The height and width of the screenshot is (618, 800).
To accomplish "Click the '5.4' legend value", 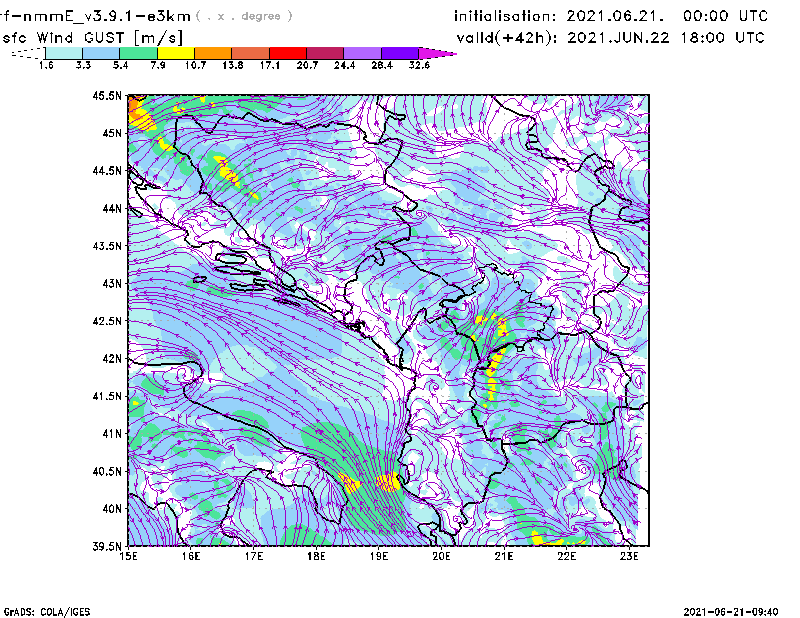I will 120,65.
